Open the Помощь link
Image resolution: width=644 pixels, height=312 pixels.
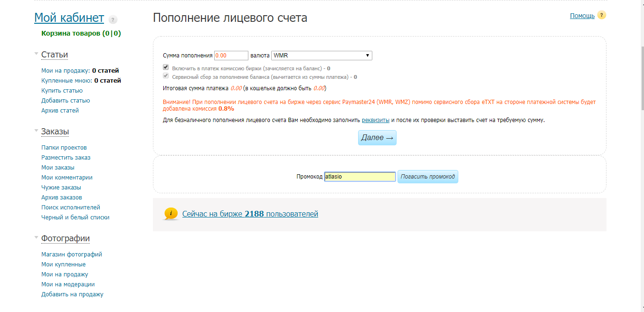point(582,16)
